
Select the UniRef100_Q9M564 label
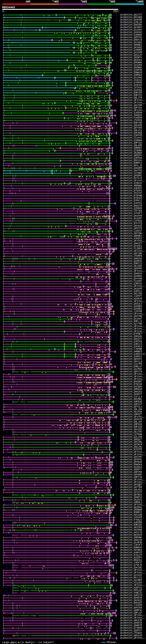131,75
